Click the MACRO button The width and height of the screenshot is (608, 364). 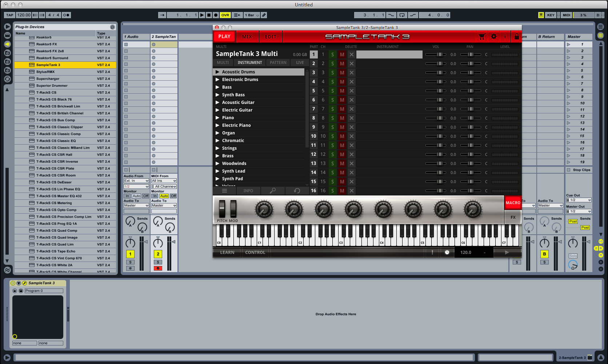513,203
